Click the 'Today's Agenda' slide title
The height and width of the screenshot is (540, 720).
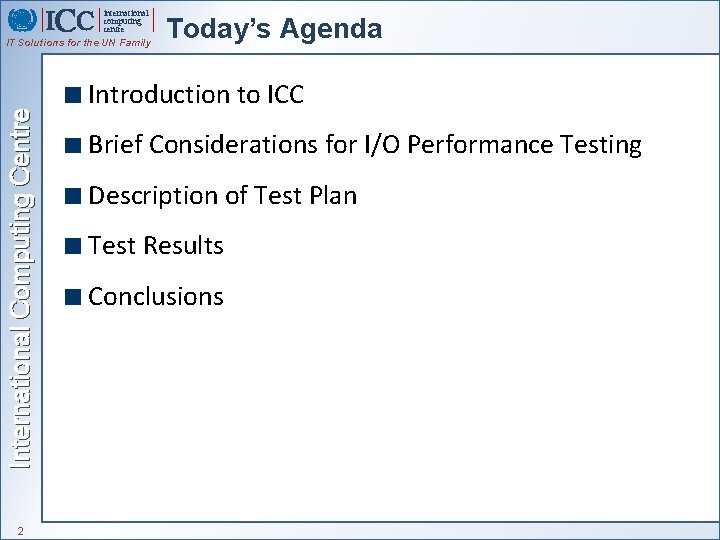pyautogui.click(x=274, y=29)
